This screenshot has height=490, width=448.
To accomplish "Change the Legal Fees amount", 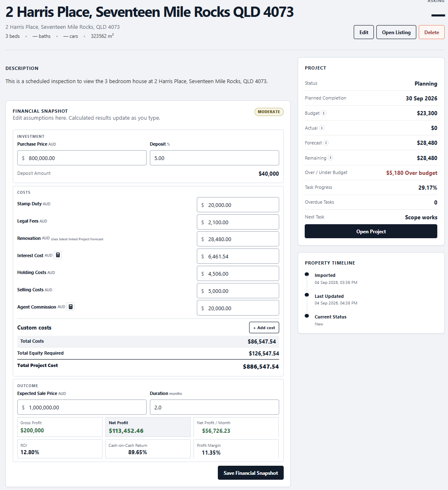I will point(238,222).
